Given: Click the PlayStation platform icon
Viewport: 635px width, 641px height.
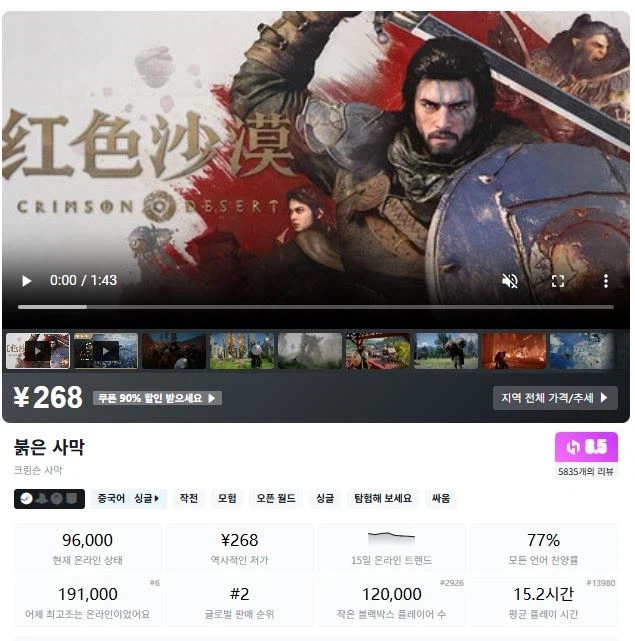Looking at the screenshot, I should coord(42,498).
